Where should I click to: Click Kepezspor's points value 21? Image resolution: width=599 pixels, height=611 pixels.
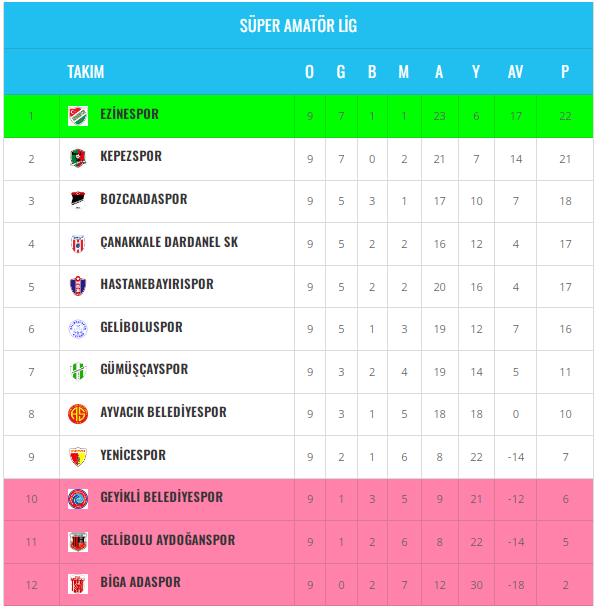coord(565,159)
